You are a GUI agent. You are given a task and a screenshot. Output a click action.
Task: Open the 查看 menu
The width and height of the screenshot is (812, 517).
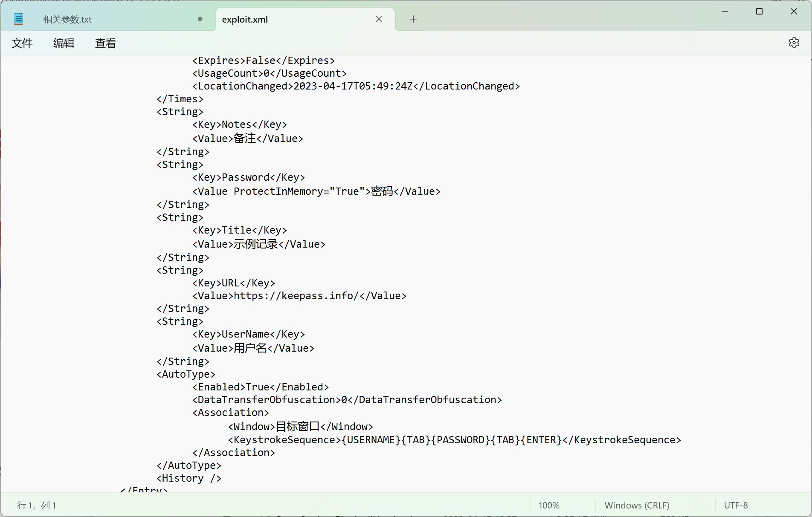[105, 43]
